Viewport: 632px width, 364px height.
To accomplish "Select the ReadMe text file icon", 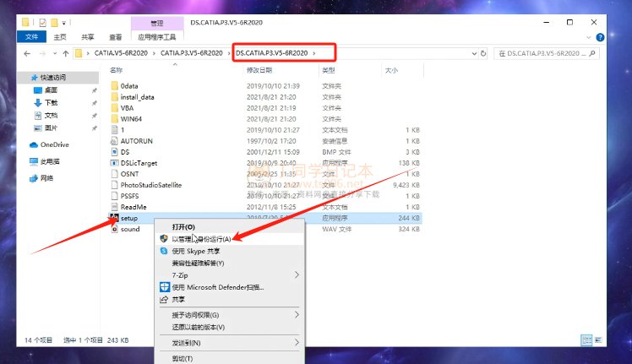I will [x=114, y=207].
